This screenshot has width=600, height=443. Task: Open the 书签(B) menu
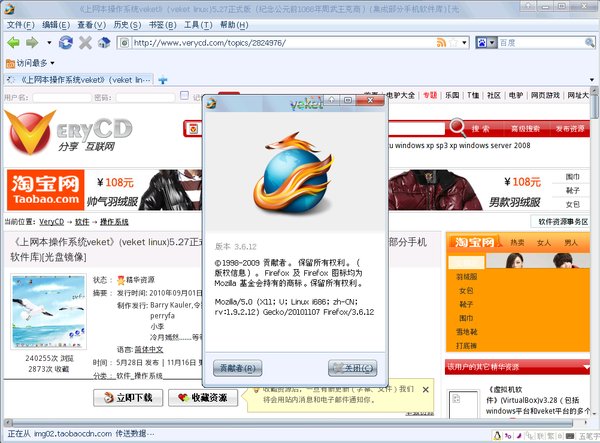click(162, 25)
